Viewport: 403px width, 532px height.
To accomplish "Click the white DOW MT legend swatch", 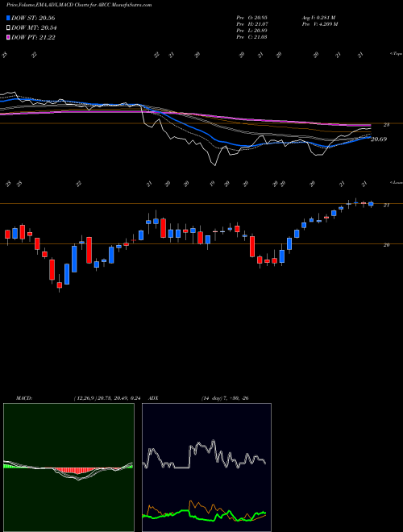I will coord(8,28).
